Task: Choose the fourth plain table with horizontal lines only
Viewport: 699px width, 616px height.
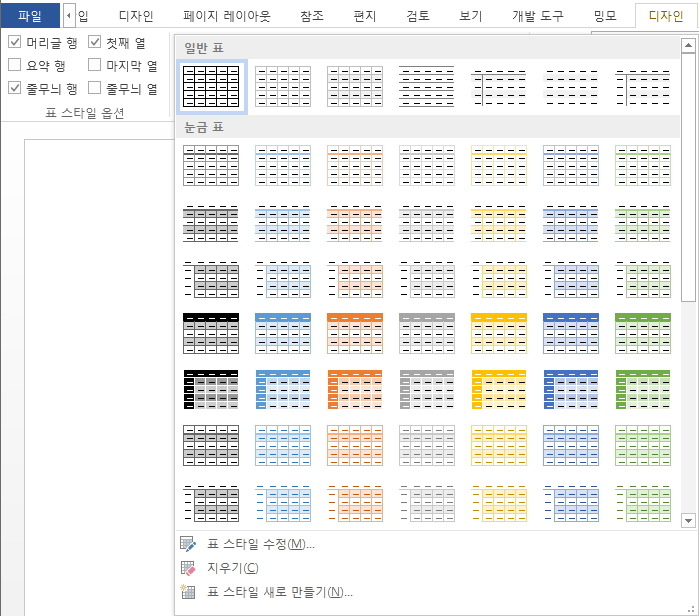Action: 427,86
